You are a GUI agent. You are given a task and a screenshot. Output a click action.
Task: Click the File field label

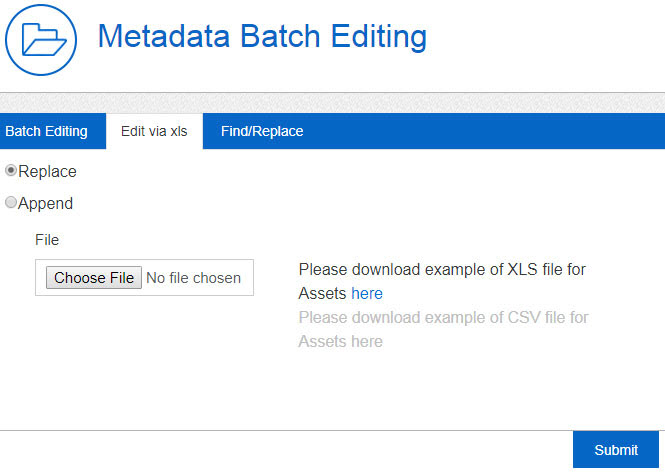[47, 240]
